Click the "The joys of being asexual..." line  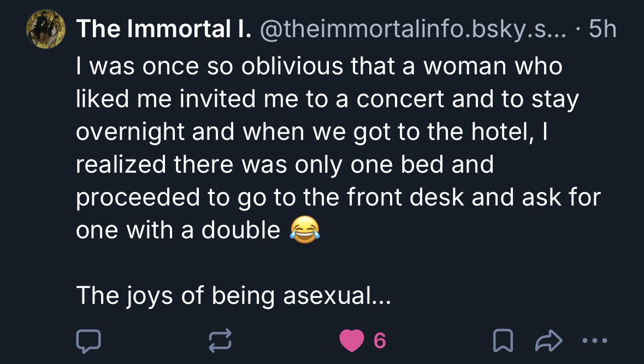[234, 296]
